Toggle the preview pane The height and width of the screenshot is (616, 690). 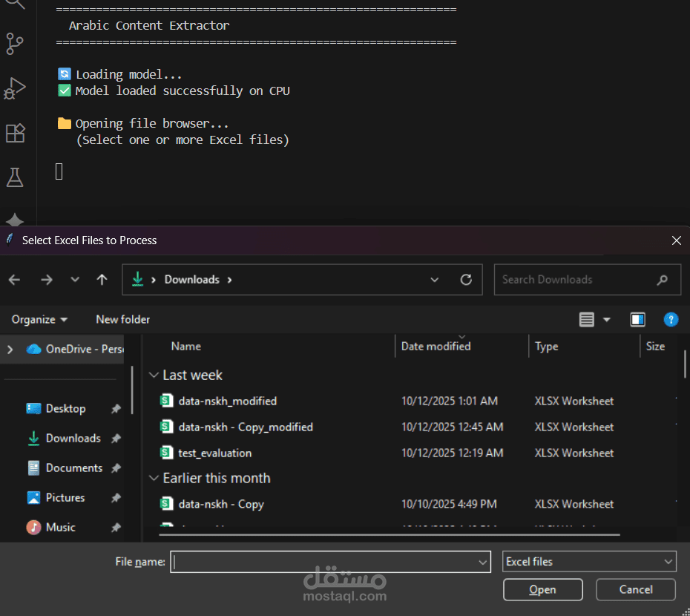click(637, 320)
